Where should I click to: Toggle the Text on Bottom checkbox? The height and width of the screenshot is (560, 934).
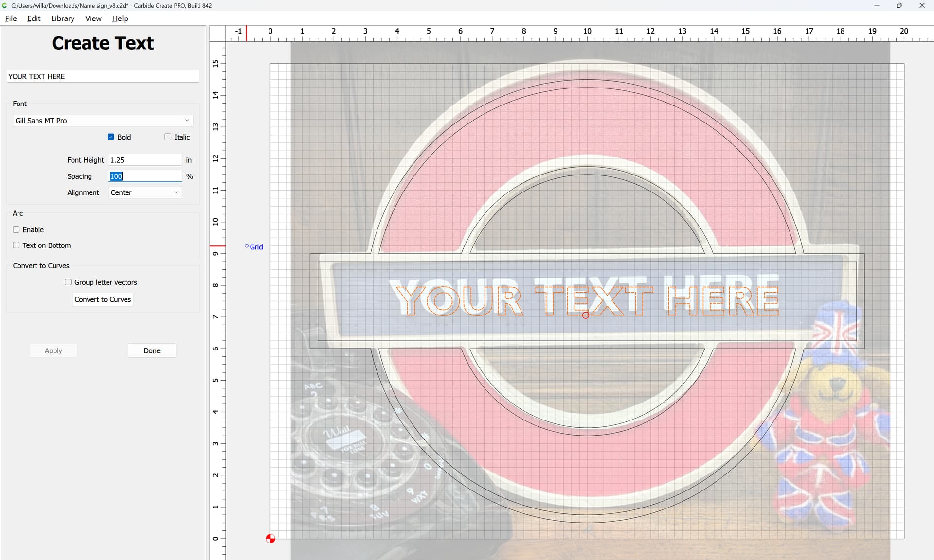17,245
